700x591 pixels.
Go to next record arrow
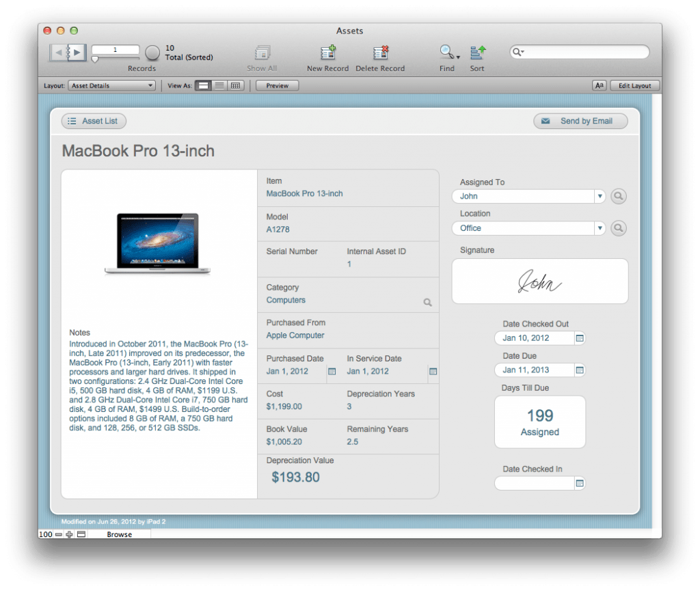[x=77, y=53]
